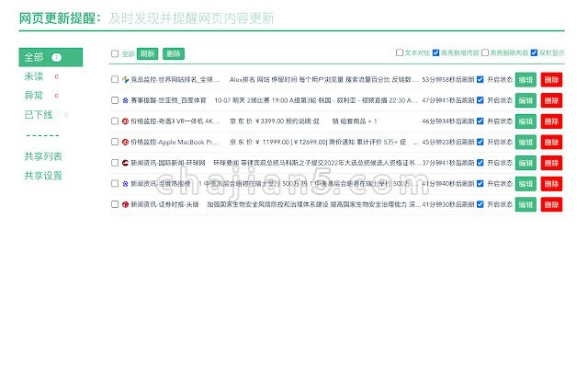Click JD favicon of 价格监控-奇遇3 VR row

click(125, 121)
